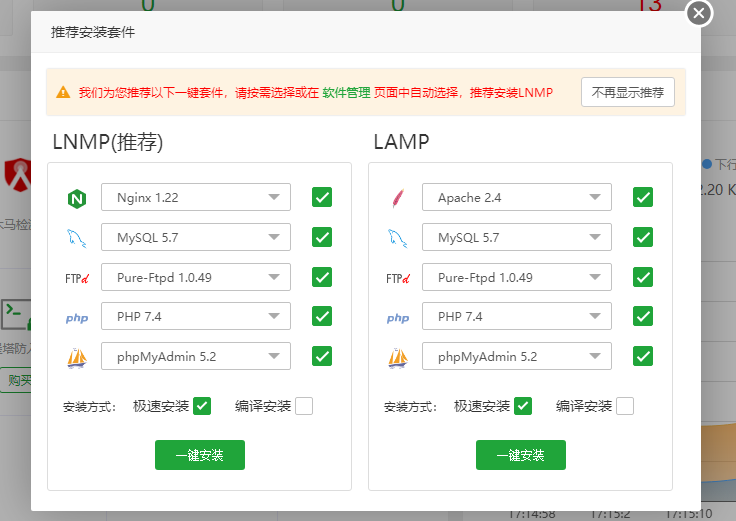
Task: Click the php logo icon in LAMP
Action: pos(398,318)
